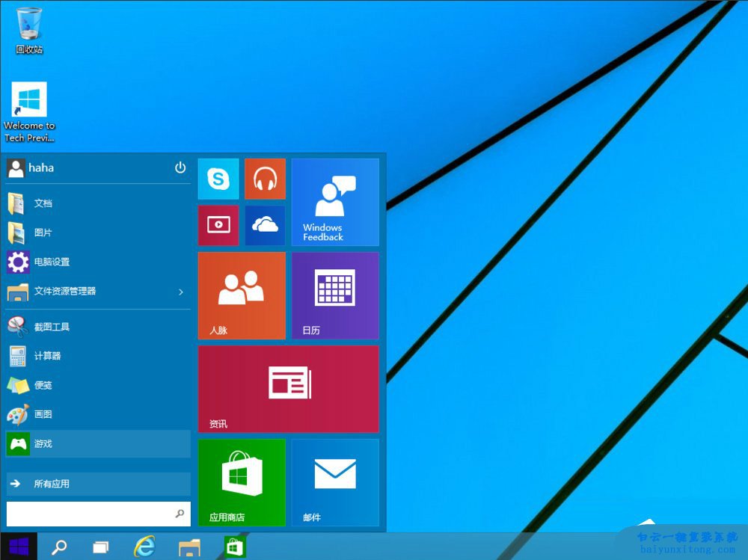
Task: Open the Video tile
Action: (x=218, y=225)
